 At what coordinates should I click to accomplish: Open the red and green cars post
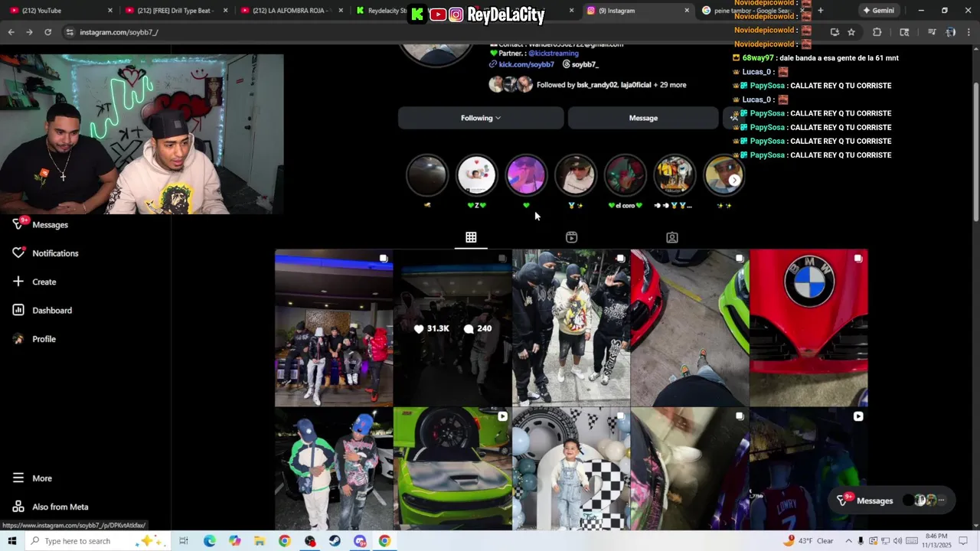[x=690, y=328]
